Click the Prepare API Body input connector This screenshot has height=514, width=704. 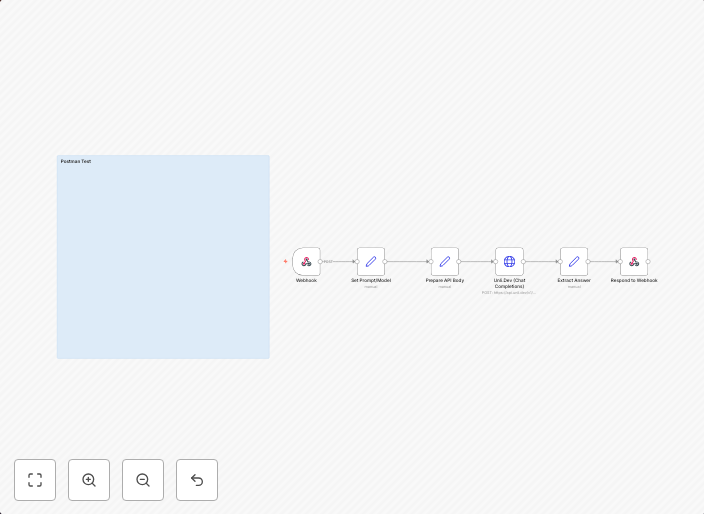click(x=431, y=261)
